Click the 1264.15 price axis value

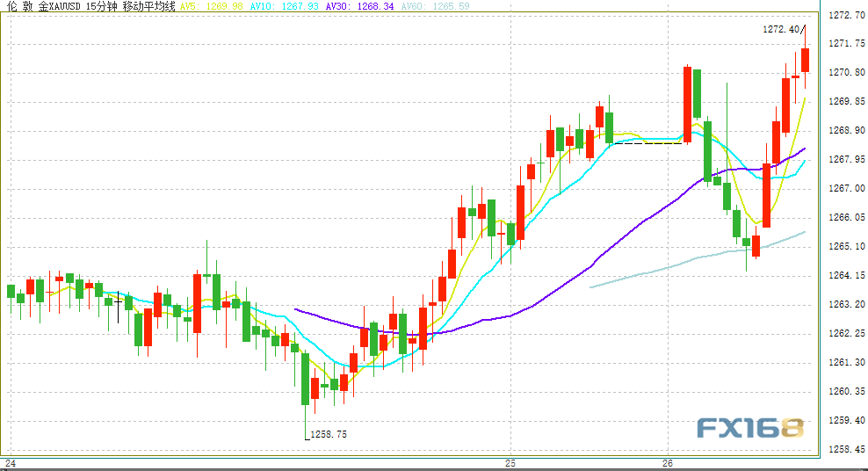click(x=846, y=275)
